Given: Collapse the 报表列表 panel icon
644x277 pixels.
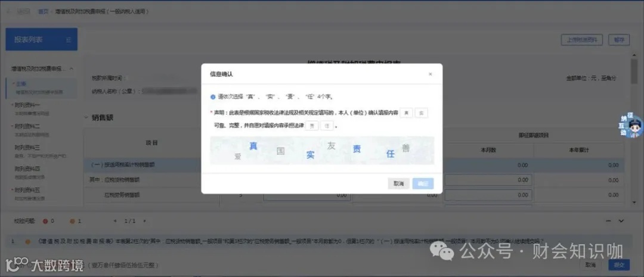Looking at the screenshot, I should [69, 40].
